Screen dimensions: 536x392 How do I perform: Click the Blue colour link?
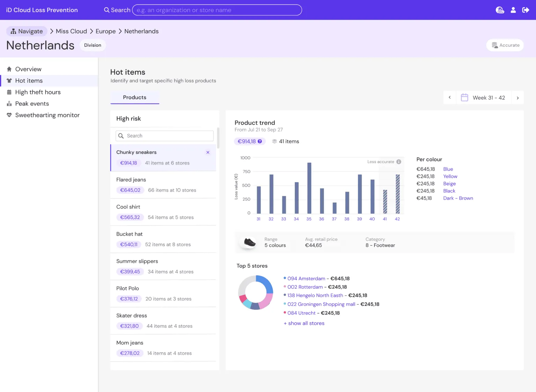coord(448,169)
